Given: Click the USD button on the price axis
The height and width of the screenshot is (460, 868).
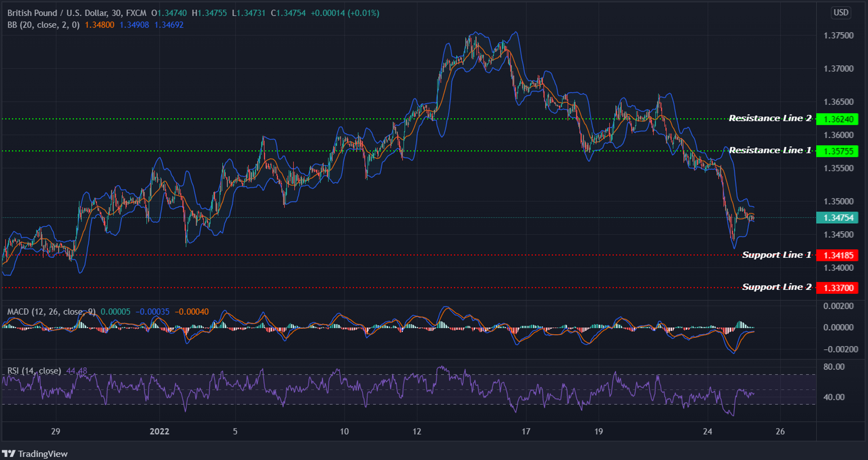Looking at the screenshot, I should pos(840,12).
